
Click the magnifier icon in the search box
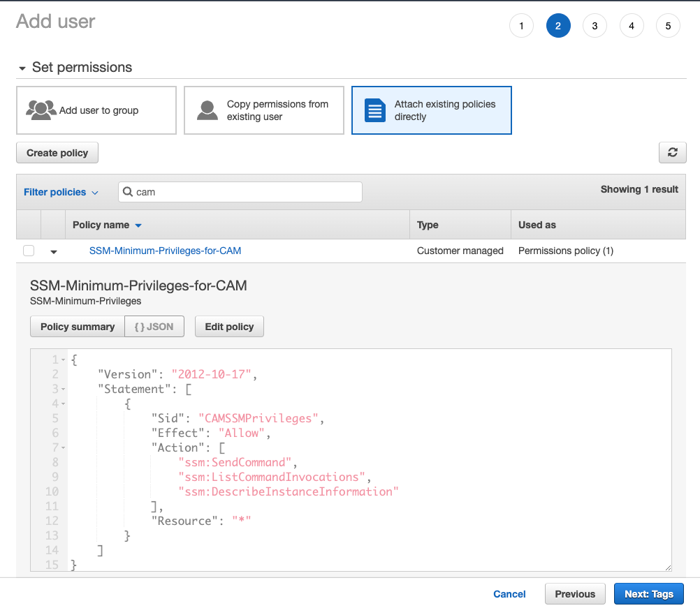point(127,191)
